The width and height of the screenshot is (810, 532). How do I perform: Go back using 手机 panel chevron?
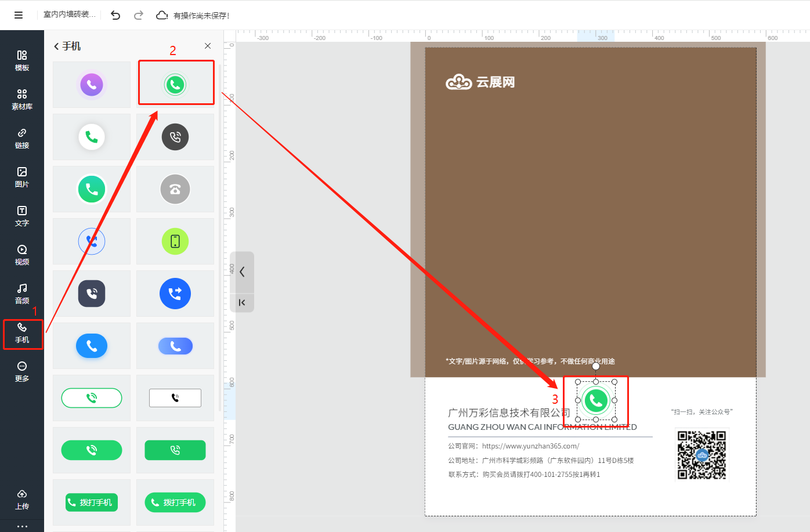[x=56, y=46]
